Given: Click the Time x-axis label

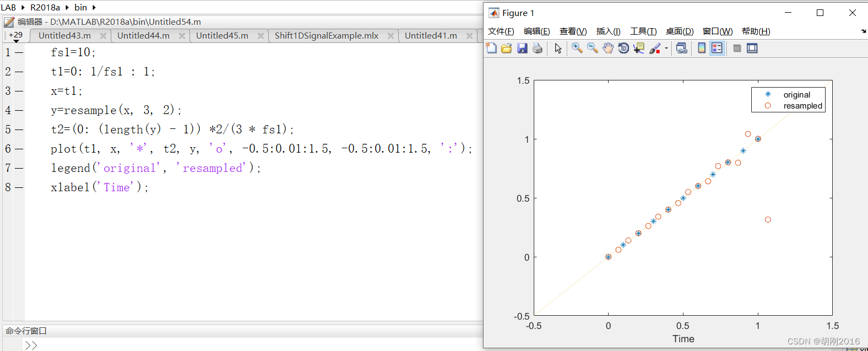Looking at the screenshot, I should tap(683, 339).
